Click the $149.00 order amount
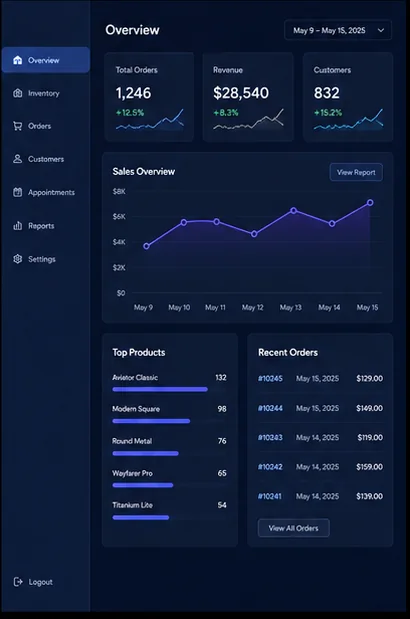 369,408
